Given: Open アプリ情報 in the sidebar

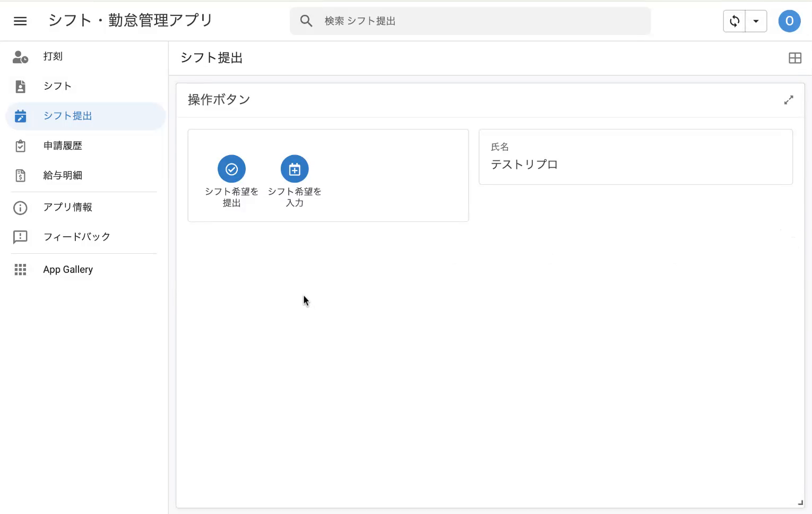Looking at the screenshot, I should click(85, 207).
